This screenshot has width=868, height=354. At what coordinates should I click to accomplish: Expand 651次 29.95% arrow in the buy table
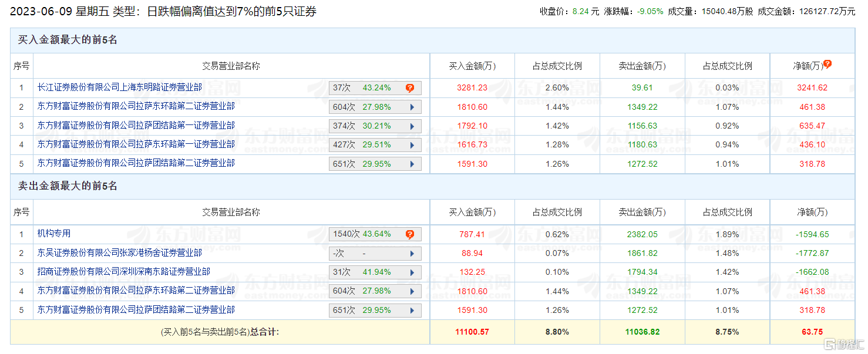412,164
